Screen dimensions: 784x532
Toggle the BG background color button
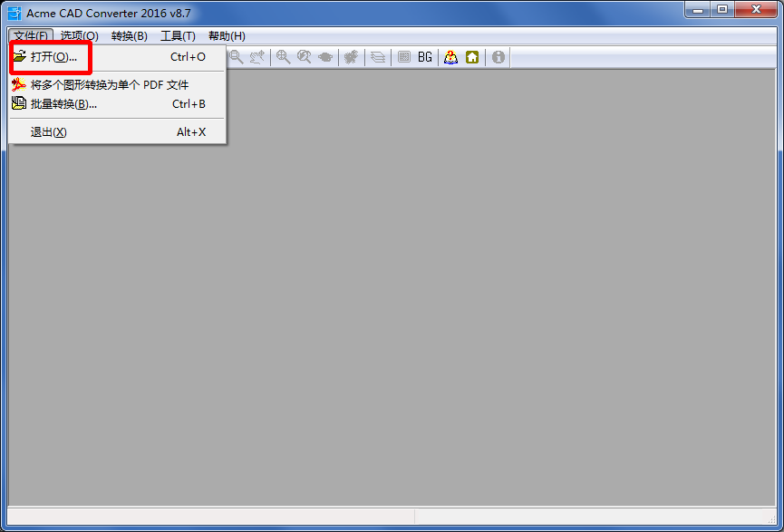click(425, 57)
